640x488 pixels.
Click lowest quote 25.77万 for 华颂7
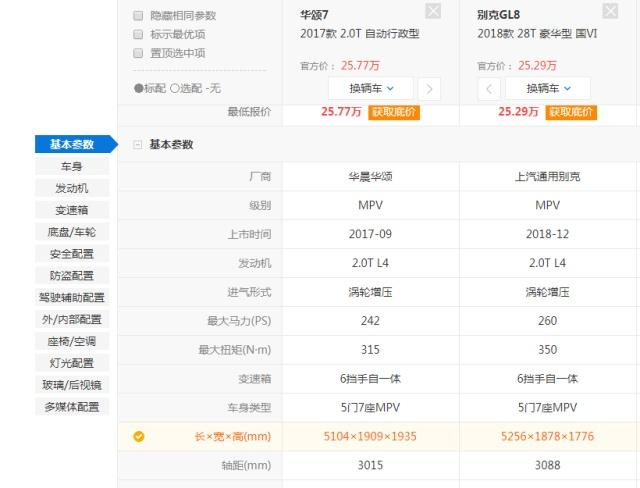tap(341, 112)
